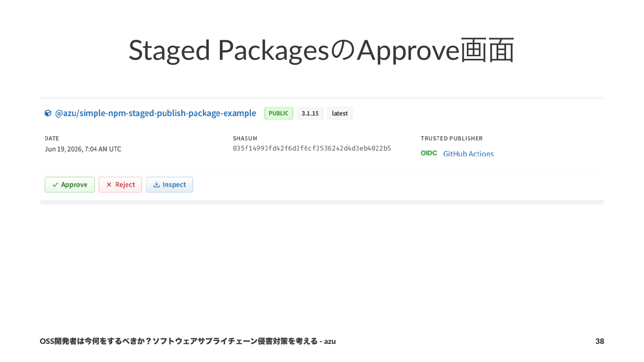Open @azu/simple-npm-staged-publish-package-example package link

pos(155,113)
